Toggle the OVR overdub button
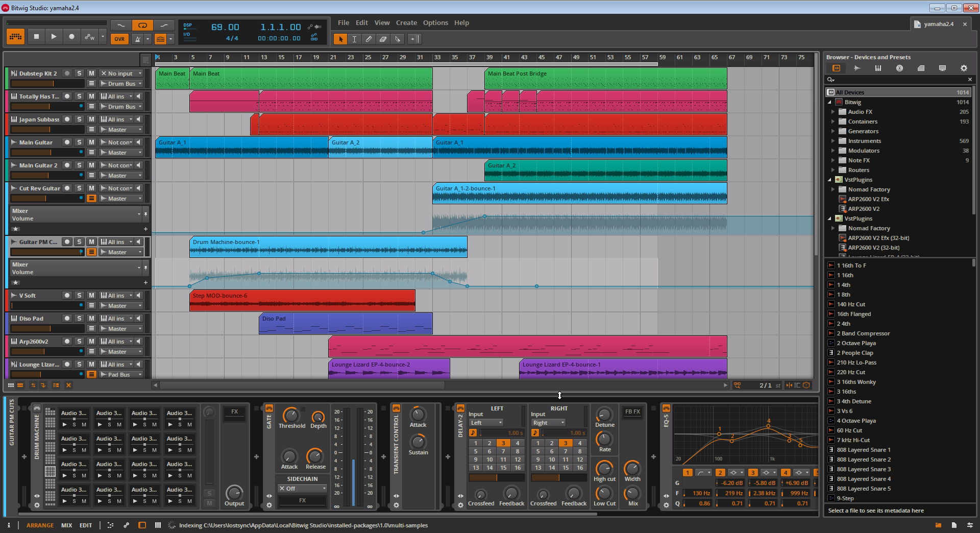The height and width of the screenshot is (533, 980). click(x=119, y=39)
